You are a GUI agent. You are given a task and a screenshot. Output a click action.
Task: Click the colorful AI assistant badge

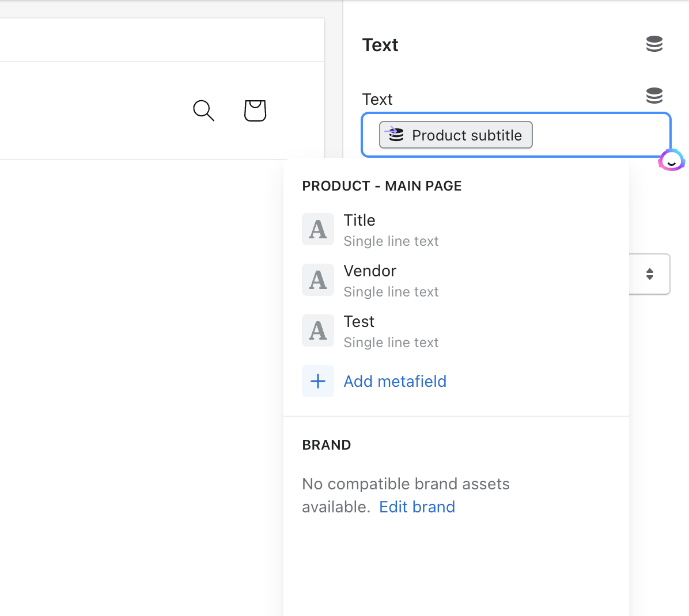(x=671, y=161)
